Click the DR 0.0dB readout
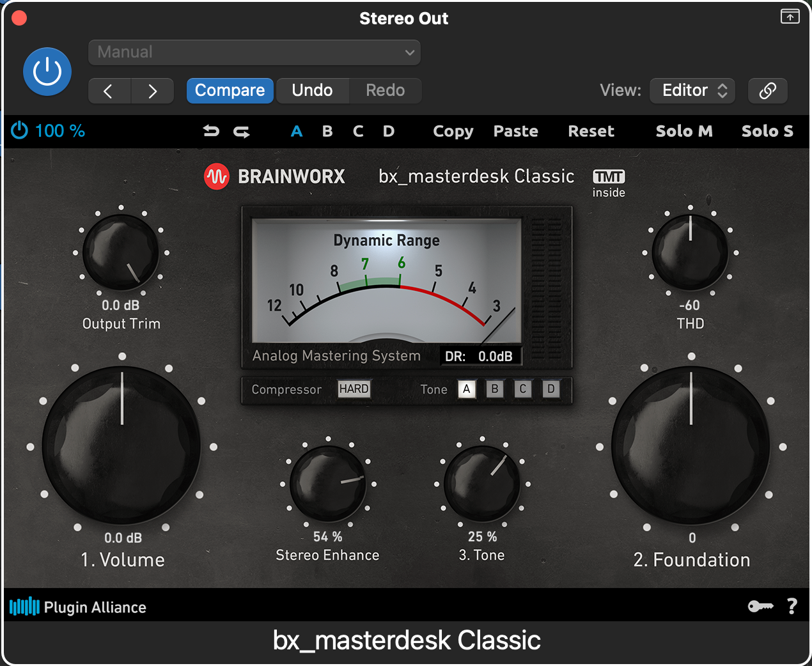 point(481,356)
